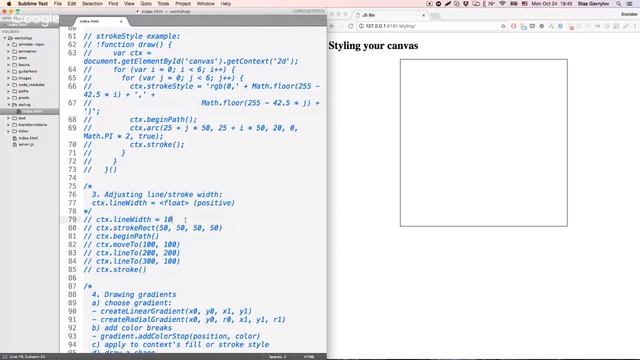This screenshot has height=360, width=640.
Task: Bookmark the page with the star icon
Action: coord(503,26)
